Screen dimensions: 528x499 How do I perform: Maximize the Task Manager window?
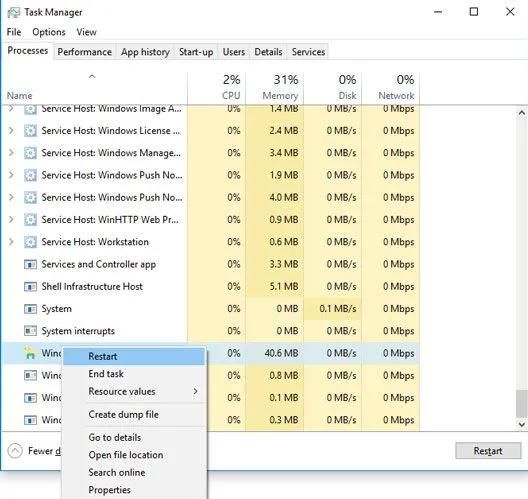(474, 12)
